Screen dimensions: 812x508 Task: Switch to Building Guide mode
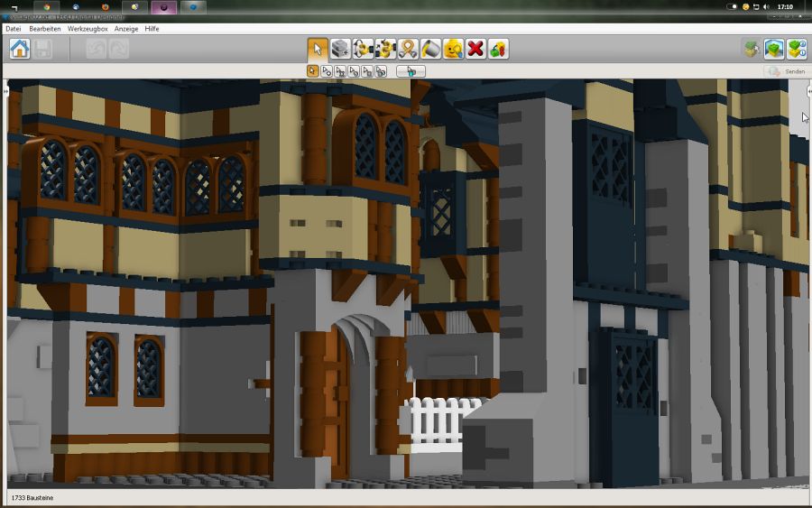(x=797, y=49)
